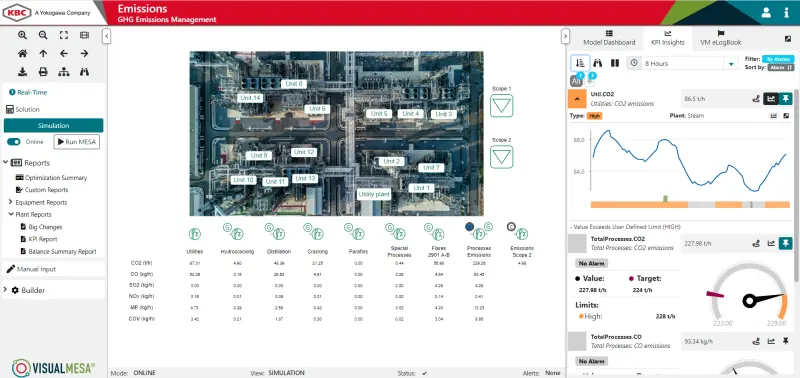Image resolution: width=800 pixels, height=378 pixels.
Task: Toggle the Online switch
Action: 14,142
